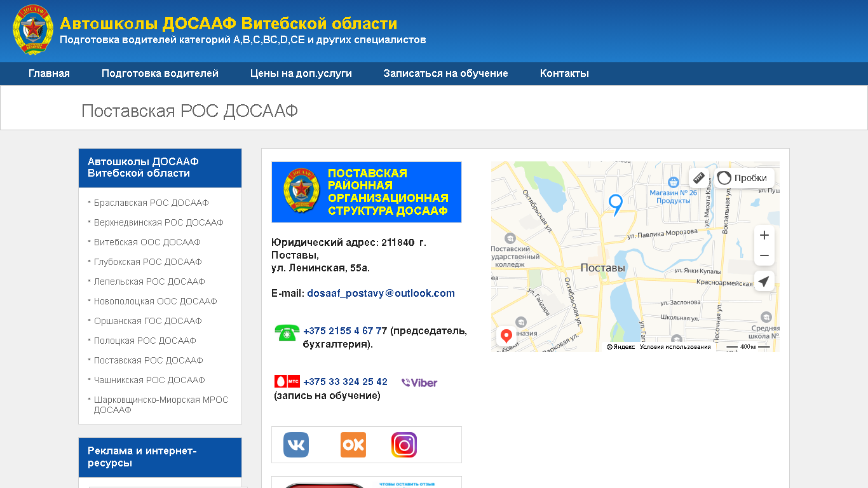Click the Поставская районная структура banner
The image size is (868, 488).
367,192
